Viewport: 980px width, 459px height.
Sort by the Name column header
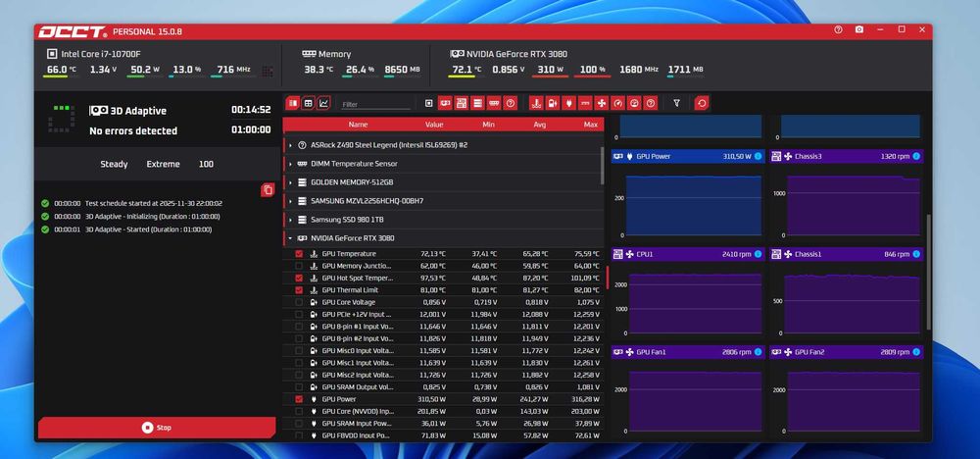(358, 125)
